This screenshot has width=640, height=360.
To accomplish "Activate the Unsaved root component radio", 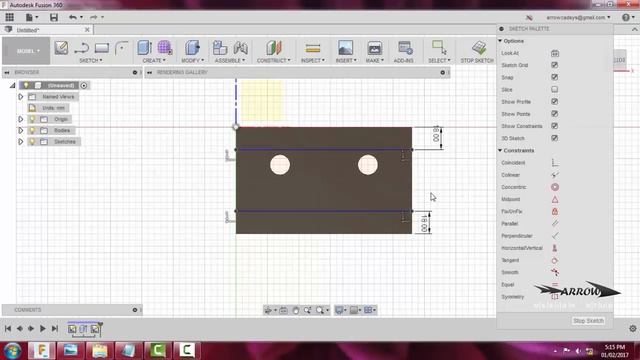I will 84,85.
